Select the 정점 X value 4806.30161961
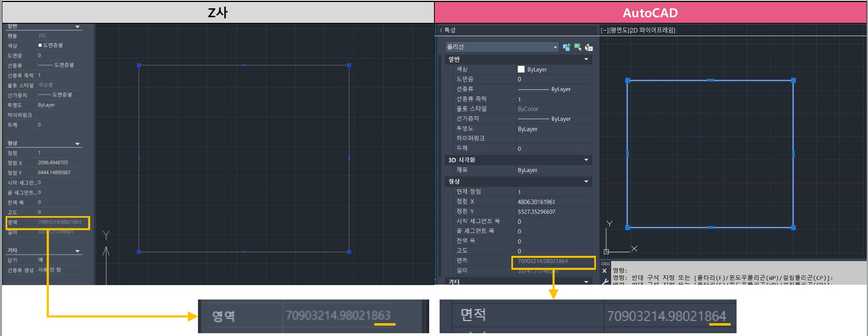 point(536,202)
